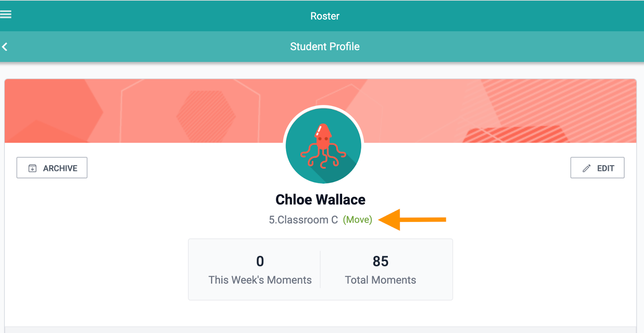Click the EDIT button label
644x333 pixels.
(x=605, y=168)
